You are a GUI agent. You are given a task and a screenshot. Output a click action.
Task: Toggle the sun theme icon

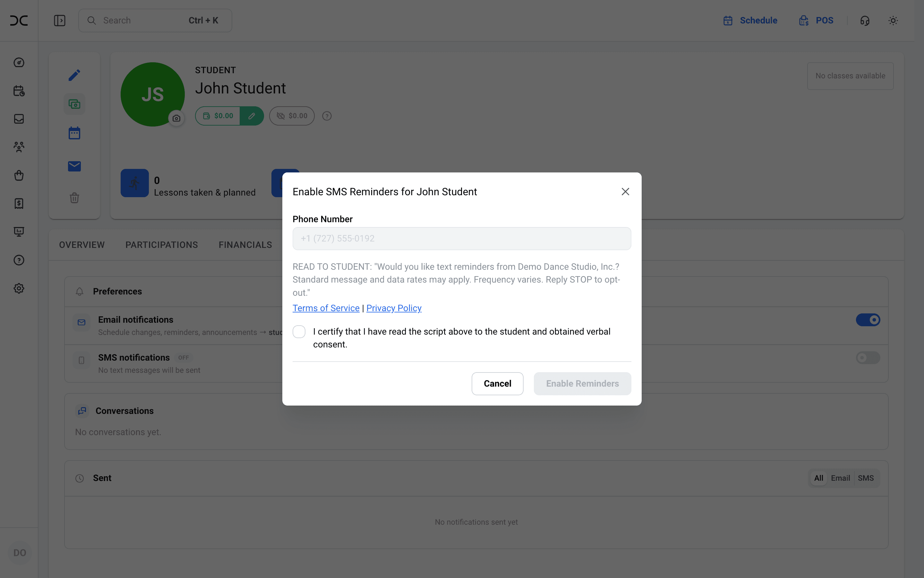click(x=893, y=20)
